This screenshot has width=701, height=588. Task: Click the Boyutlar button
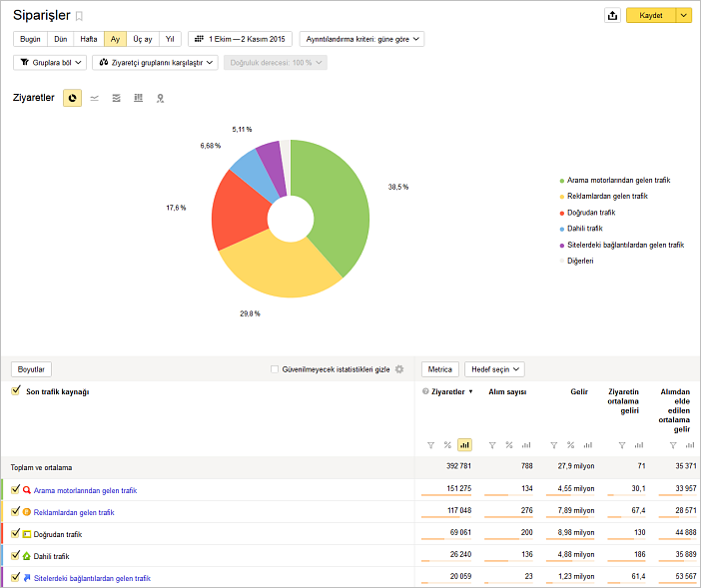pos(31,369)
